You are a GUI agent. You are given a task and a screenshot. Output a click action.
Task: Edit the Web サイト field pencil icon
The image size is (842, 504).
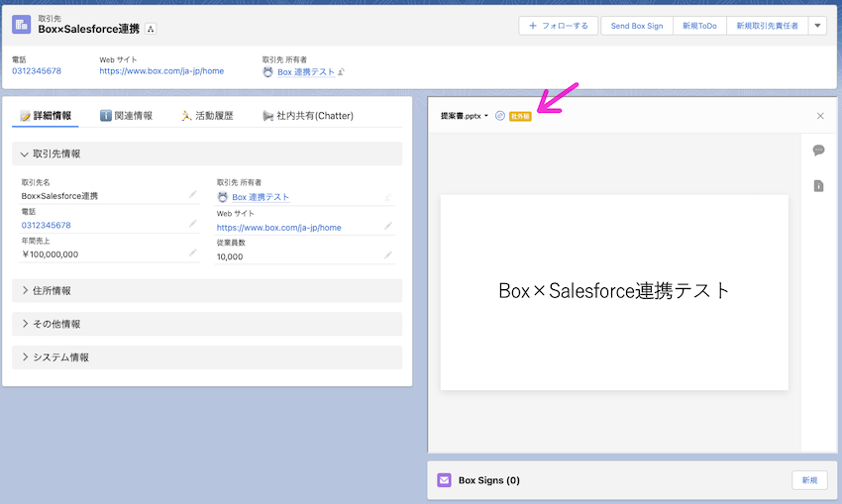(x=388, y=226)
